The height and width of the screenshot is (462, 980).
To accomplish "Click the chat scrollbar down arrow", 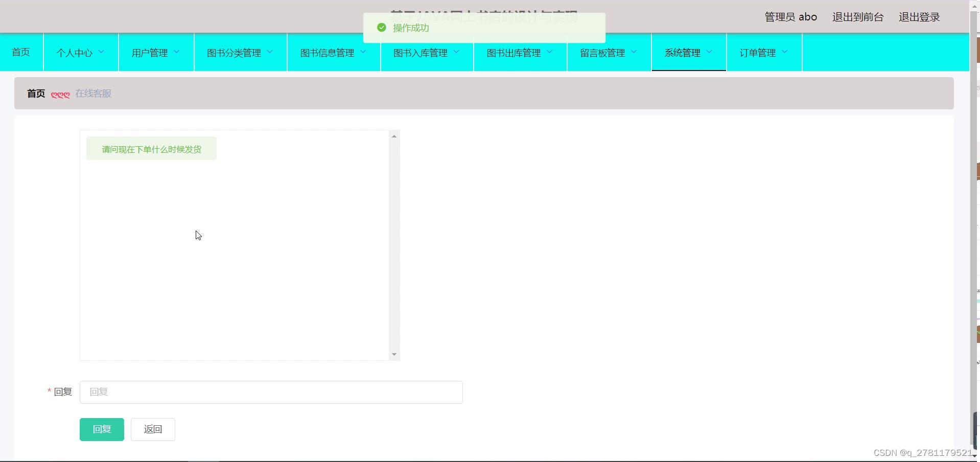I will click(394, 354).
